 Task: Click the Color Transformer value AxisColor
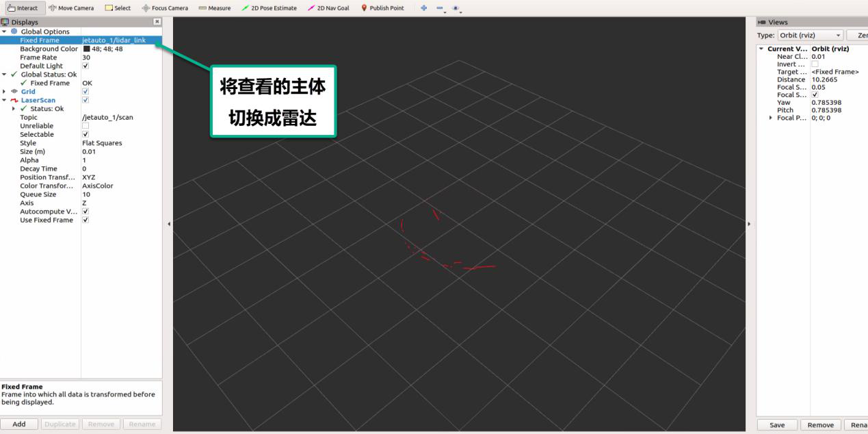point(98,186)
